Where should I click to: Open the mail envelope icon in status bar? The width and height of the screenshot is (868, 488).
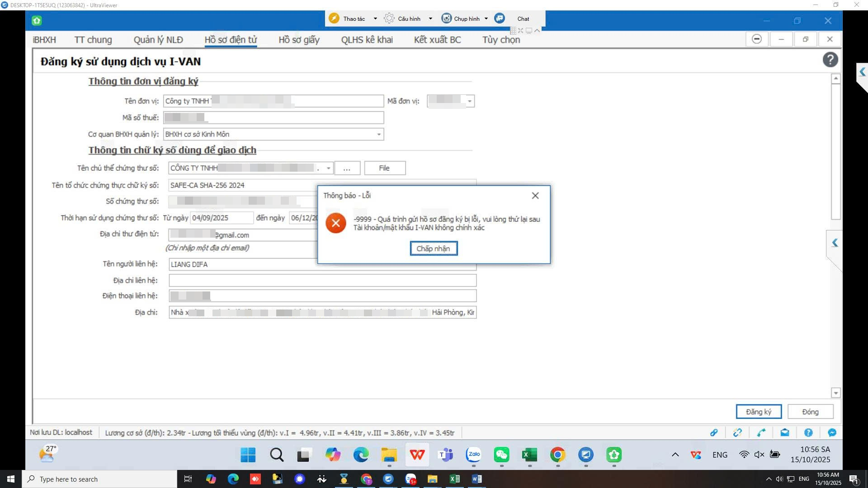click(x=785, y=432)
